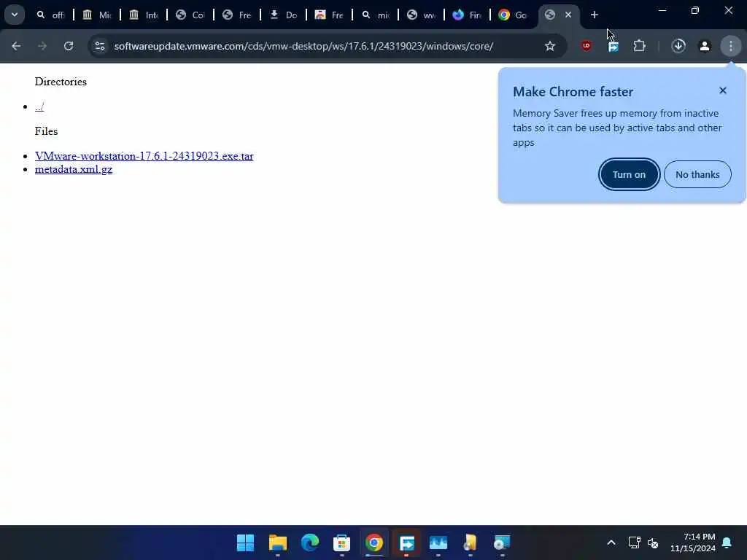Switch to the 'ww' tab
Screen dimensions: 747x560
pos(422,15)
